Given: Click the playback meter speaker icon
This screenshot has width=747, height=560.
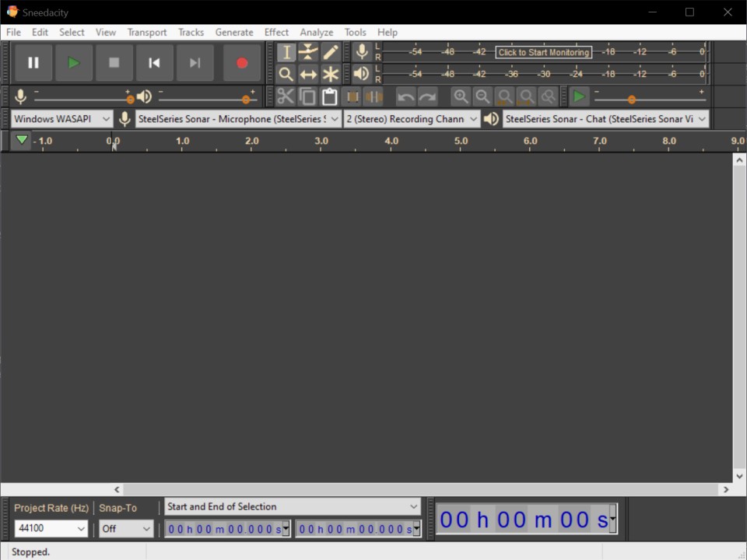Looking at the screenshot, I should [x=362, y=74].
